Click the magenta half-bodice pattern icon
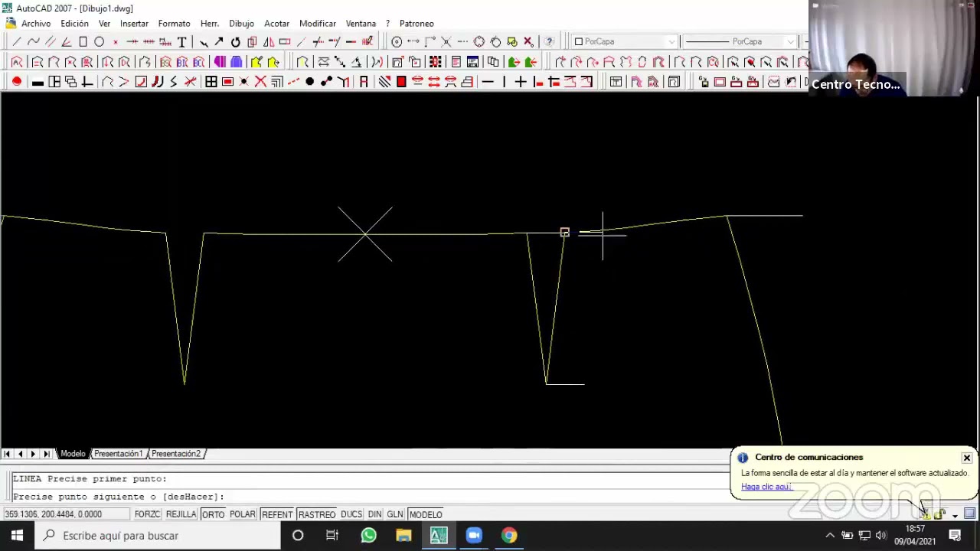980x551 pixels. pos(220,62)
